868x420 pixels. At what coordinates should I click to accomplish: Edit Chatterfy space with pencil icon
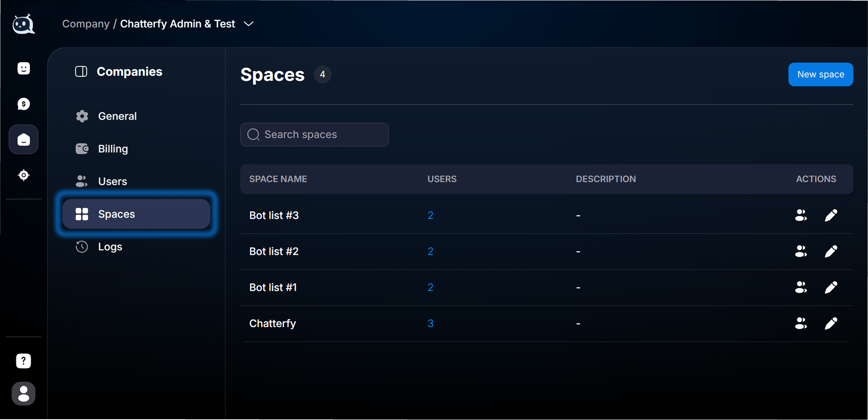point(831,323)
